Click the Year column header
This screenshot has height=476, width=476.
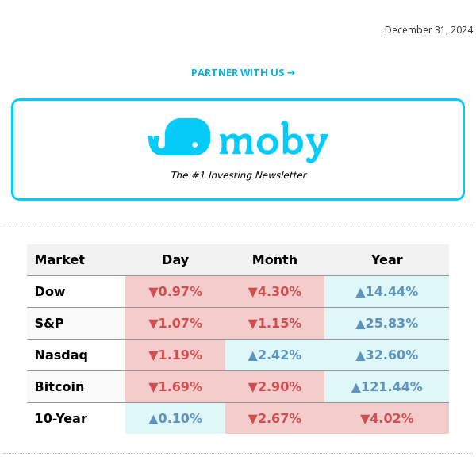(386, 260)
